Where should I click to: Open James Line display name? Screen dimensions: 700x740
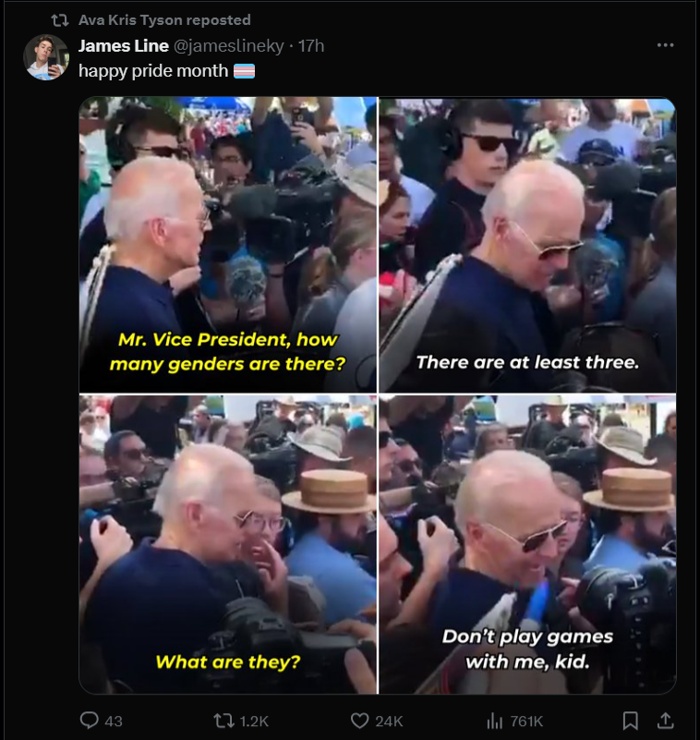(124, 46)
